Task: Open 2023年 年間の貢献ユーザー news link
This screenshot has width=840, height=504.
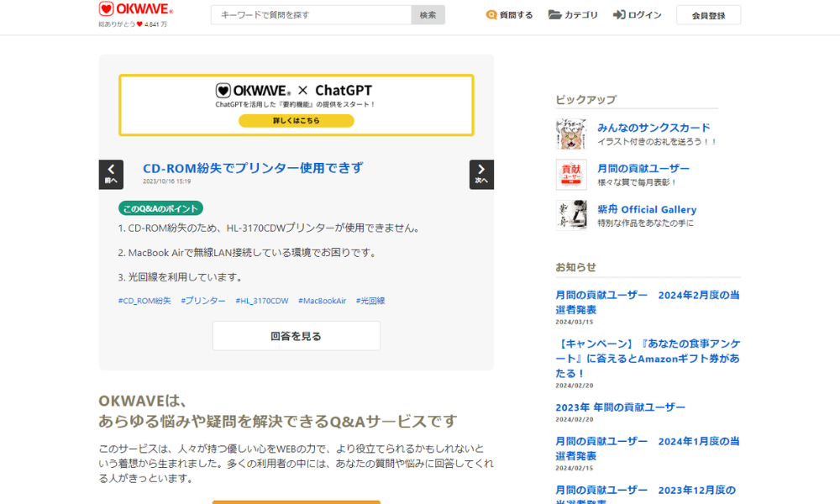Action: coord(620,407)
